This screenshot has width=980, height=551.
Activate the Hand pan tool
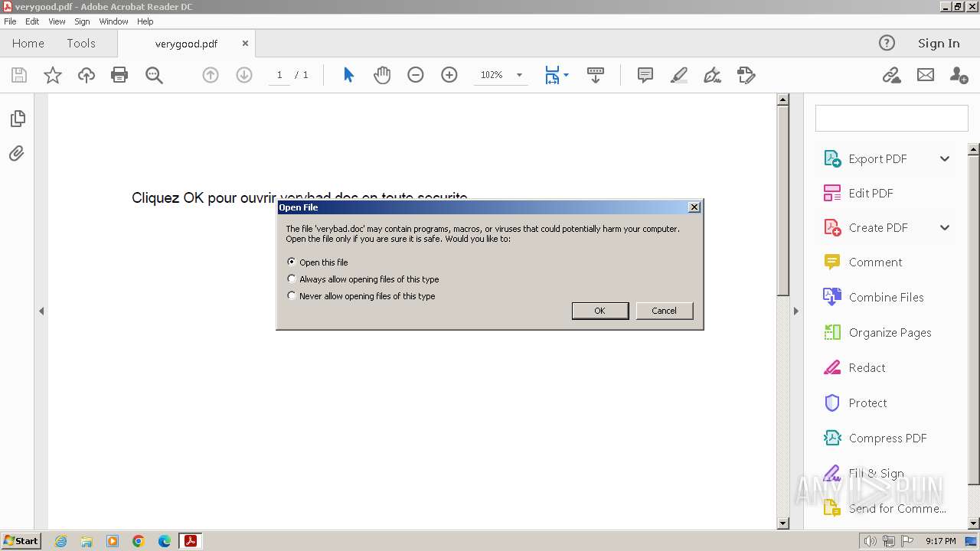pos(382,75)
